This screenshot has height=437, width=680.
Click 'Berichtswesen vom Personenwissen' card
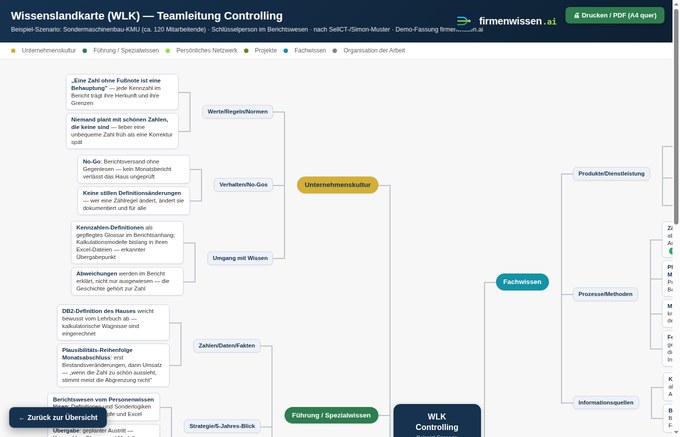tap(104, 407)
